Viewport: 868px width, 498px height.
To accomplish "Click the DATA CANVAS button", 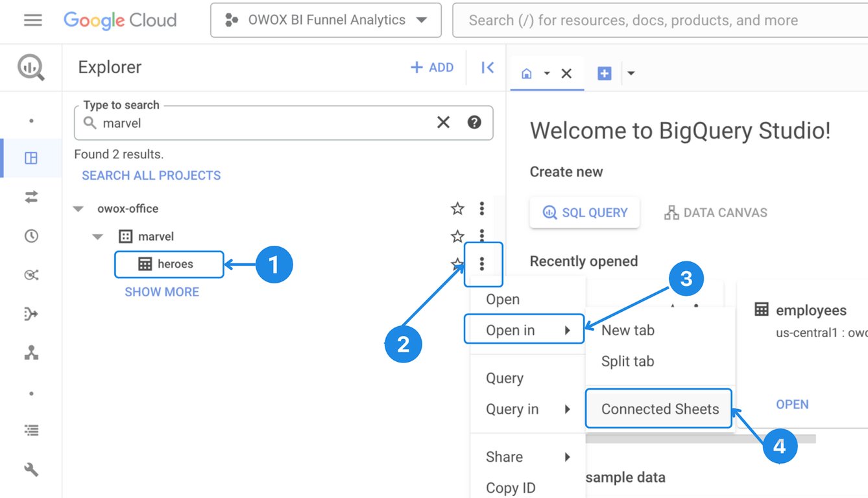I will point(716,213).
